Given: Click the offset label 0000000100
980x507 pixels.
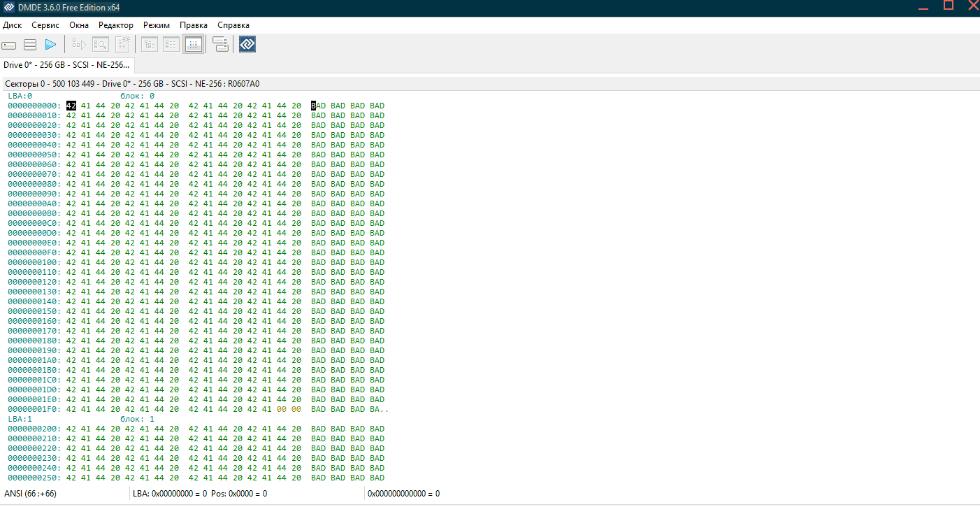Looking at the screenshot, I should point(34,262).
